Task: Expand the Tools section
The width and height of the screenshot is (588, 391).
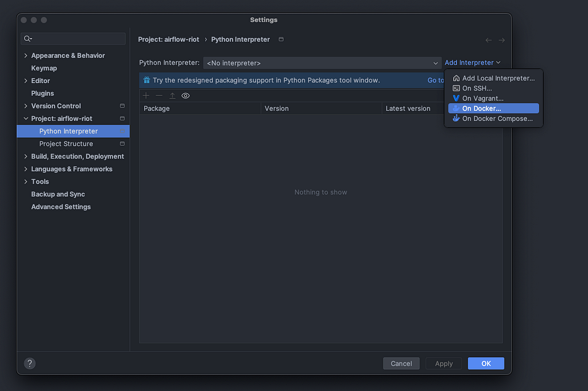Action: [25, 181]
